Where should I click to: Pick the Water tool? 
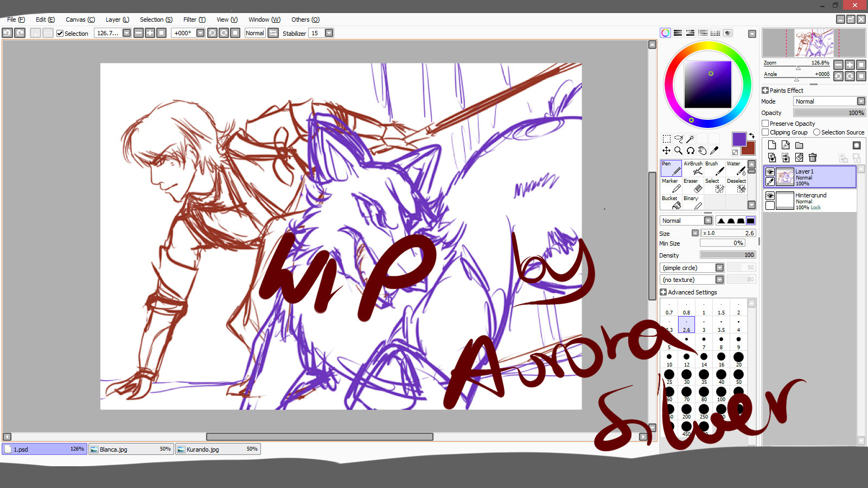(736, 168)
